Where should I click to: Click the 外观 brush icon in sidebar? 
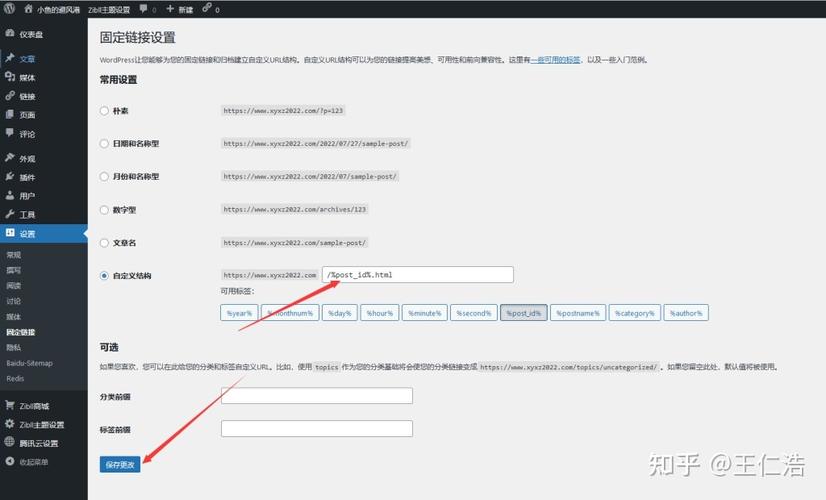click(9, 158)
